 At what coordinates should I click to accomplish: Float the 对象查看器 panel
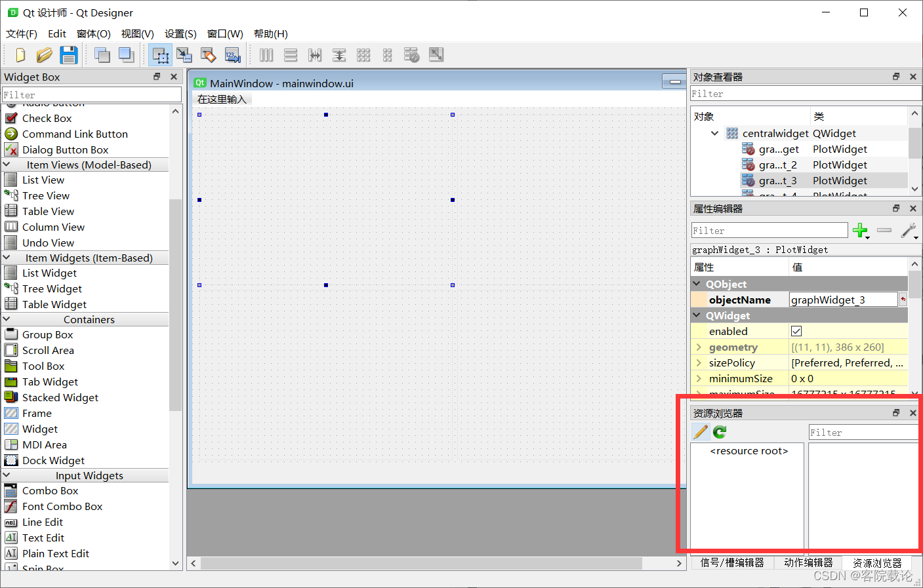pos(896,77)
